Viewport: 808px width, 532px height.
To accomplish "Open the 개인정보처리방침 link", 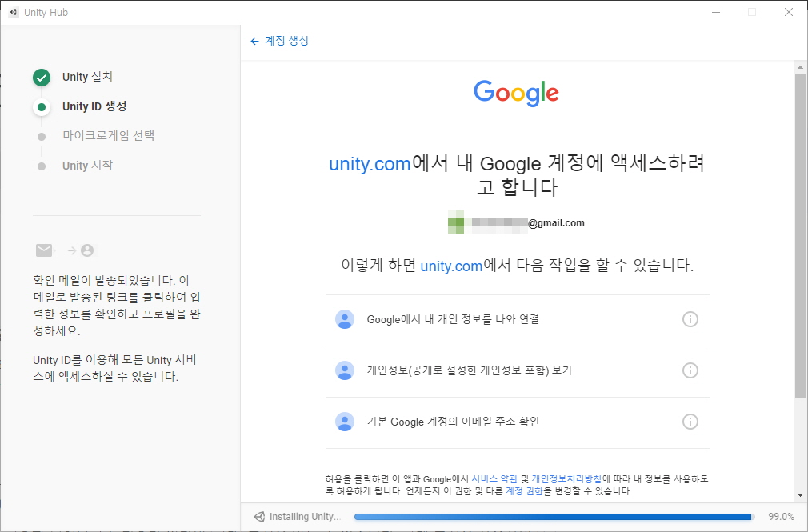I will click(x=566, y=479).
